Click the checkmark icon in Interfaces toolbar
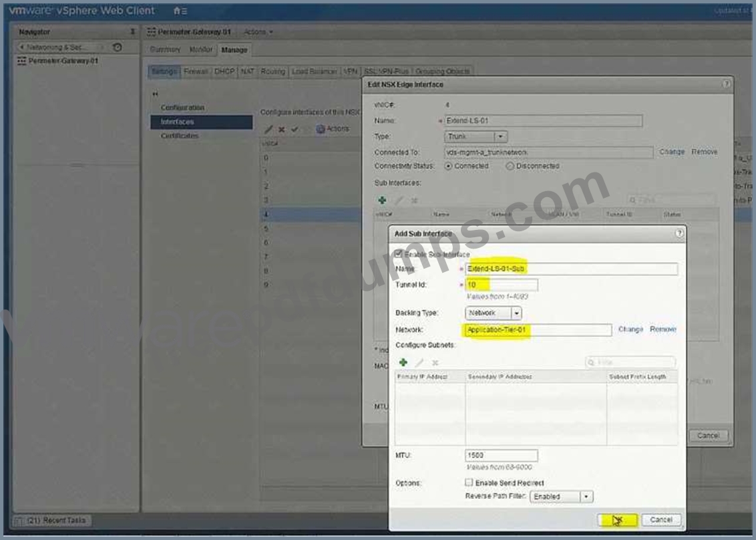 point(295,129)
